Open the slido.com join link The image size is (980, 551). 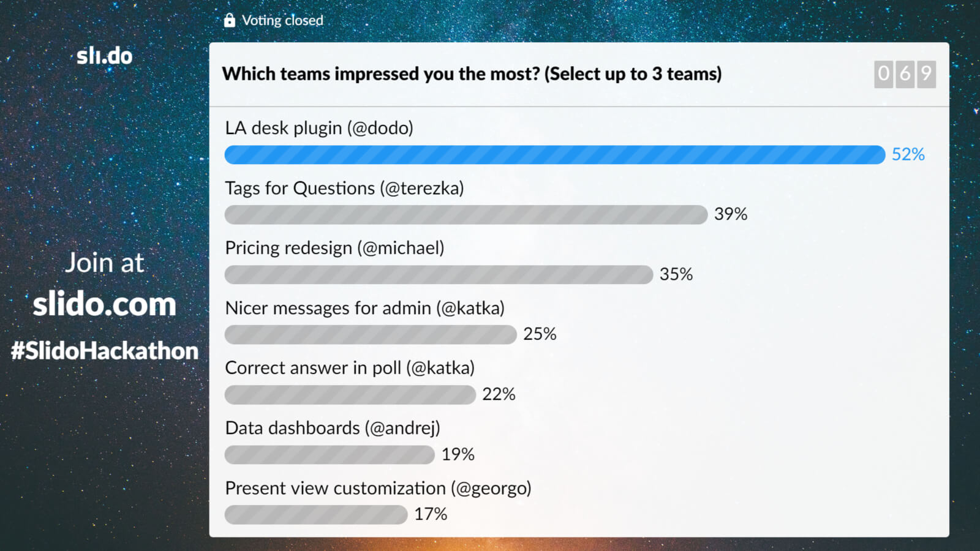click(x=104, y=304)
